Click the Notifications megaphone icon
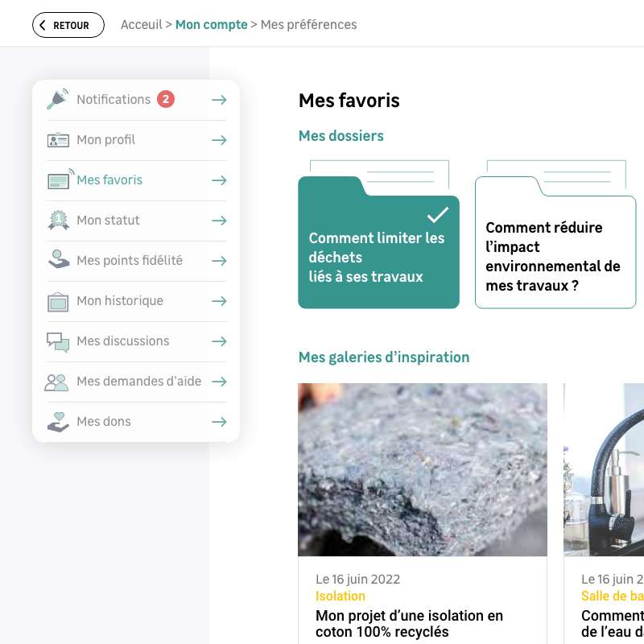The image size is (644, 644). coord(58,99)
